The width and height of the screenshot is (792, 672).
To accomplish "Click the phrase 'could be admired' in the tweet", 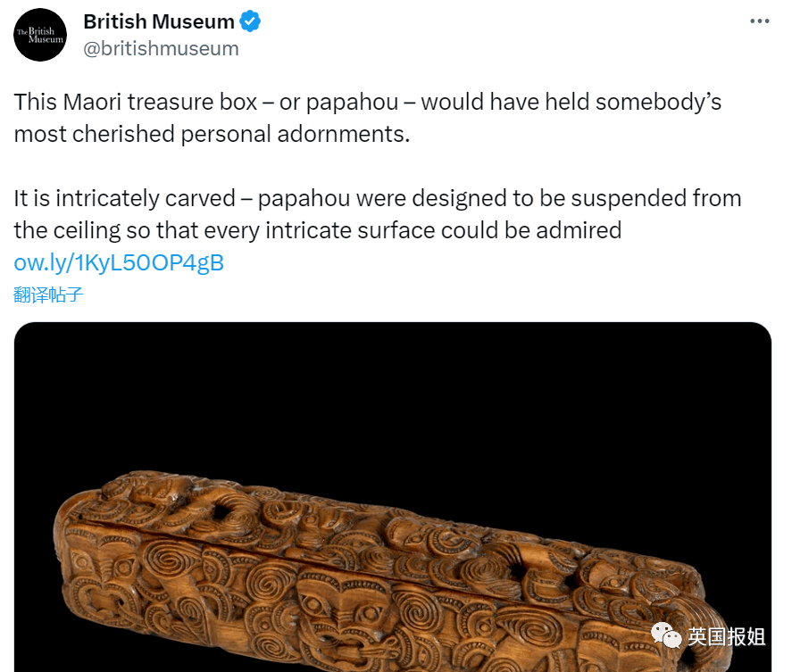I will tap(531, 231).
